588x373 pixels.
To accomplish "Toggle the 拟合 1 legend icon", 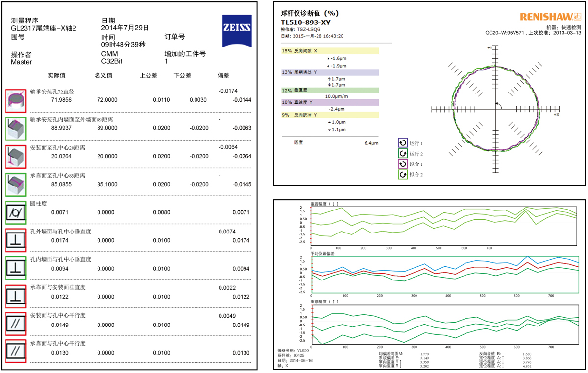I will pos(403,164).
